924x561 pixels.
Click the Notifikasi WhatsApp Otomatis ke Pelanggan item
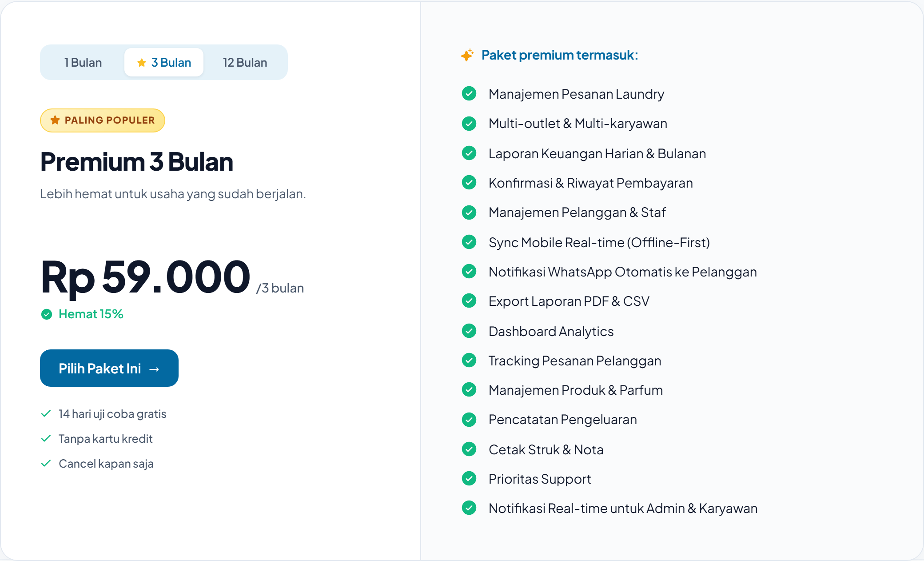click(609, 272)
